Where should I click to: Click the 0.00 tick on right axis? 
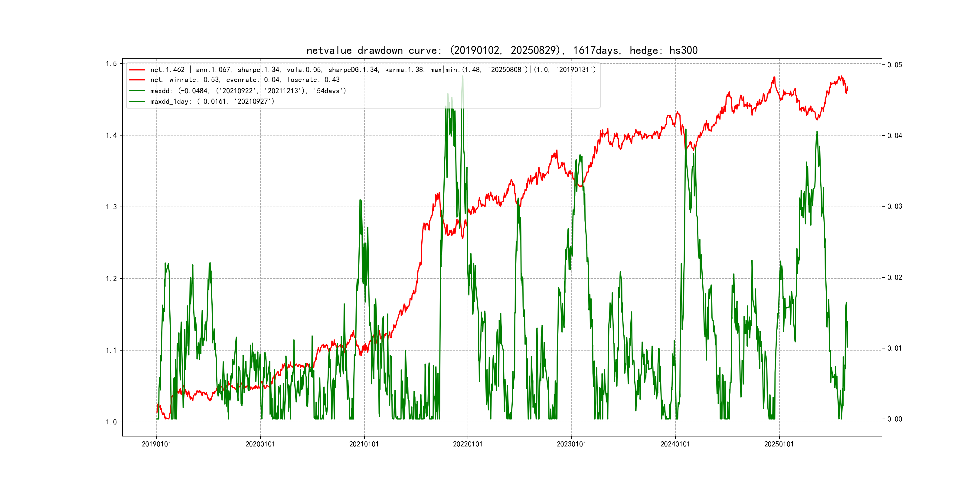pos(894,419)
